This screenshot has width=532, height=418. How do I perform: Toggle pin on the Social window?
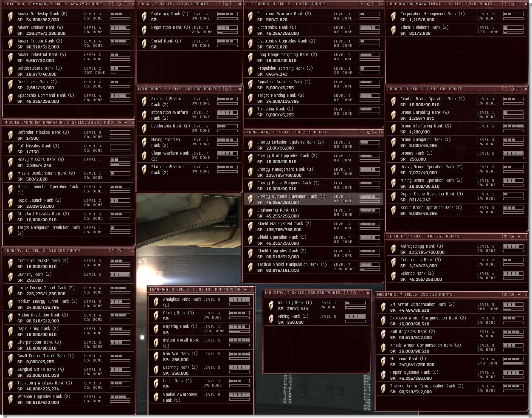(226, 4)
